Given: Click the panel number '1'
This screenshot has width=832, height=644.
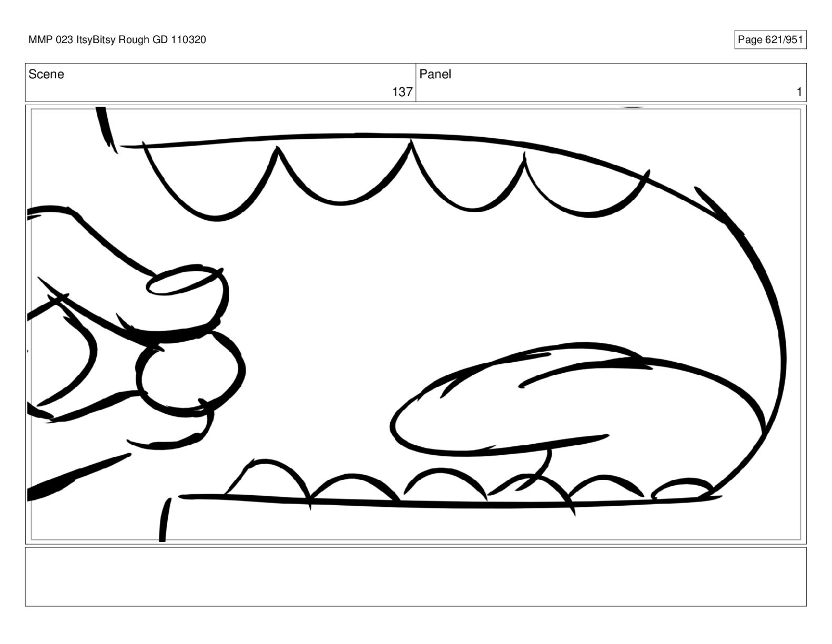Looking at the screenshot, I should [799, 92].
